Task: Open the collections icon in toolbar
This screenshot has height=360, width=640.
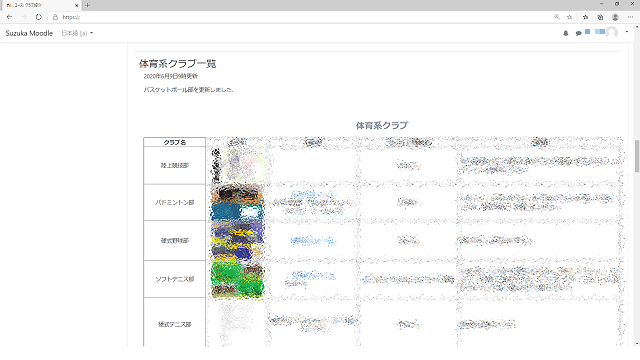Action: (x=600, y=17)
